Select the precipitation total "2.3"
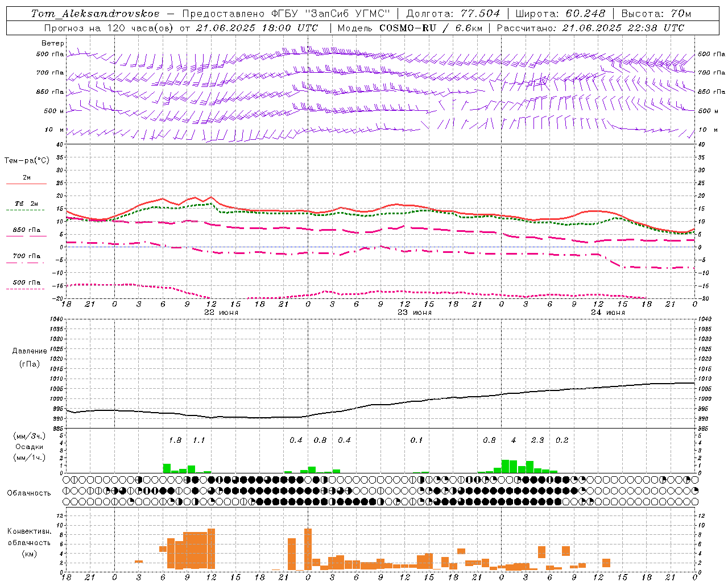728x582 pixels. 537,440
